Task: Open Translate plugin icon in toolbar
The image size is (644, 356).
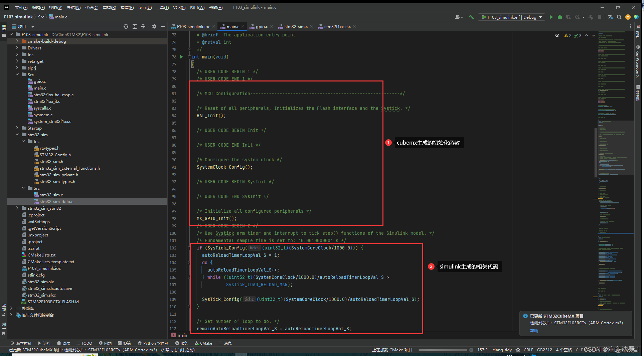Action: (x=610, y=17)
